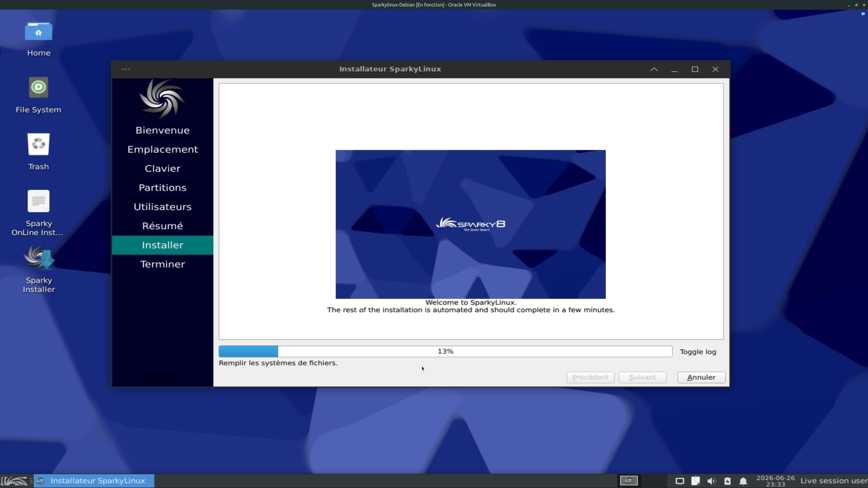Click the 'Installateur SparkyLinux' title bar text
This screenshot has height=488, width=868.
tap(390, 69)
